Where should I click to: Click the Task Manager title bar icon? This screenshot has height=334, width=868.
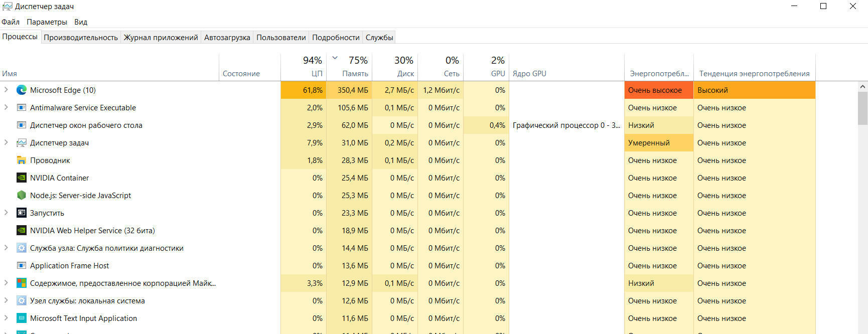point(8,7)
